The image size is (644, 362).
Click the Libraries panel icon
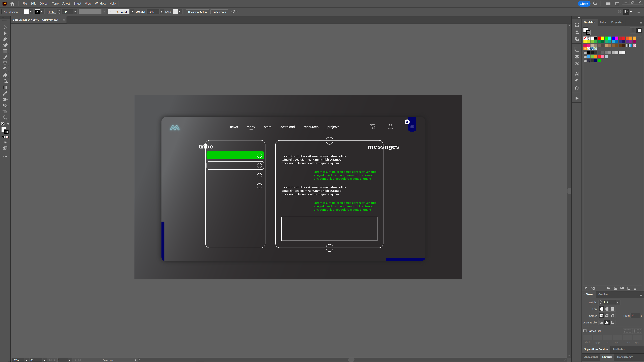[x=607, y=357]
